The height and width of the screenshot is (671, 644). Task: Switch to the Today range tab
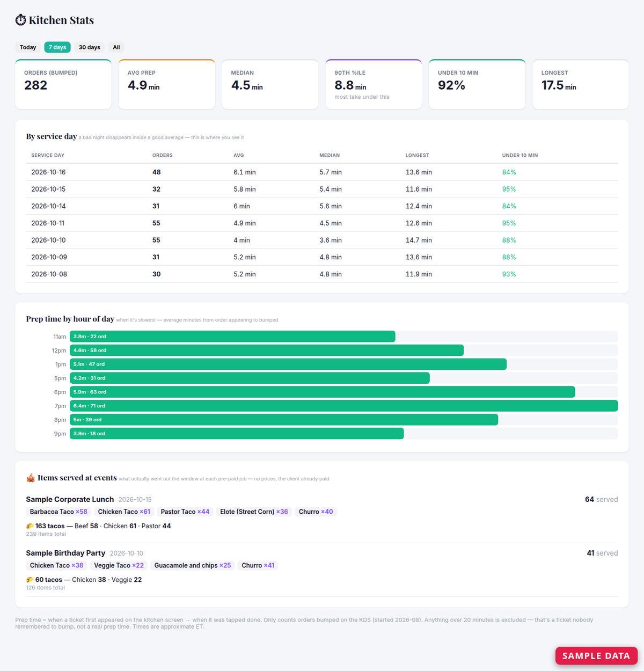pos(28,47)
